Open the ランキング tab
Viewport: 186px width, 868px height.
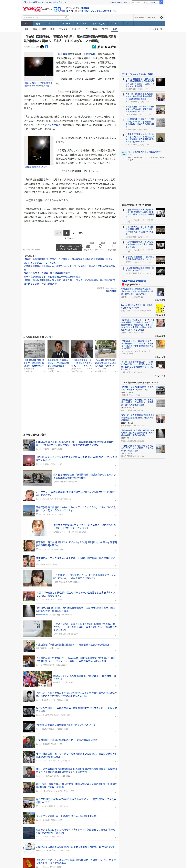click(115, 24)
